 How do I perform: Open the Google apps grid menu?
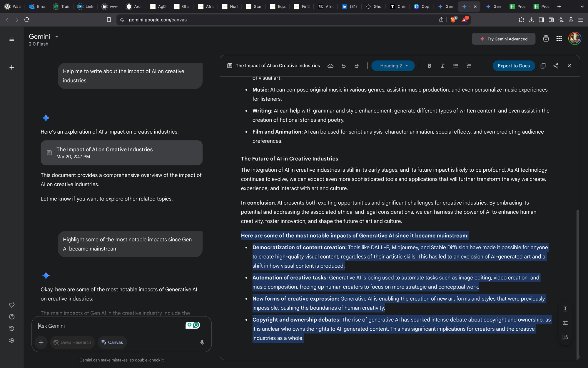(559, 39)
